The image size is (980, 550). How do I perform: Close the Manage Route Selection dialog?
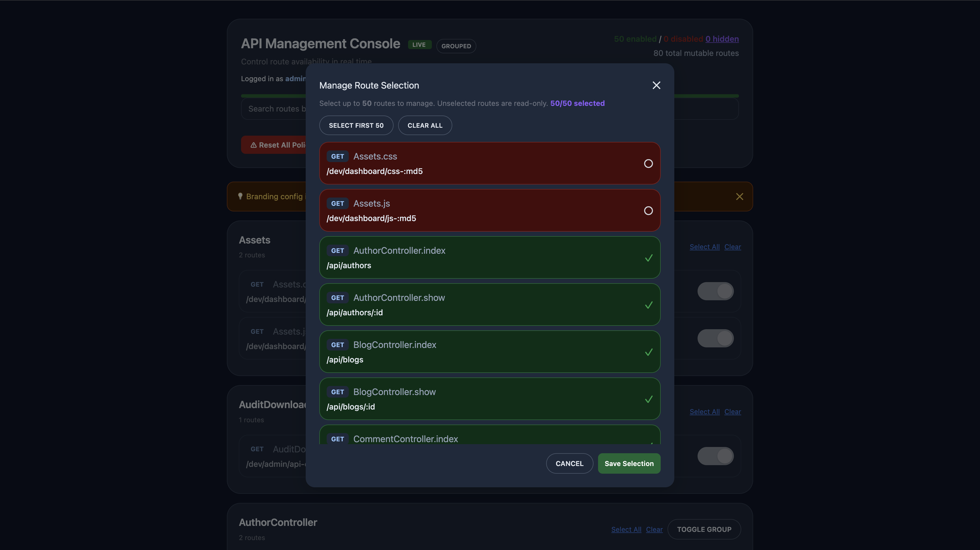click(656, 85)
